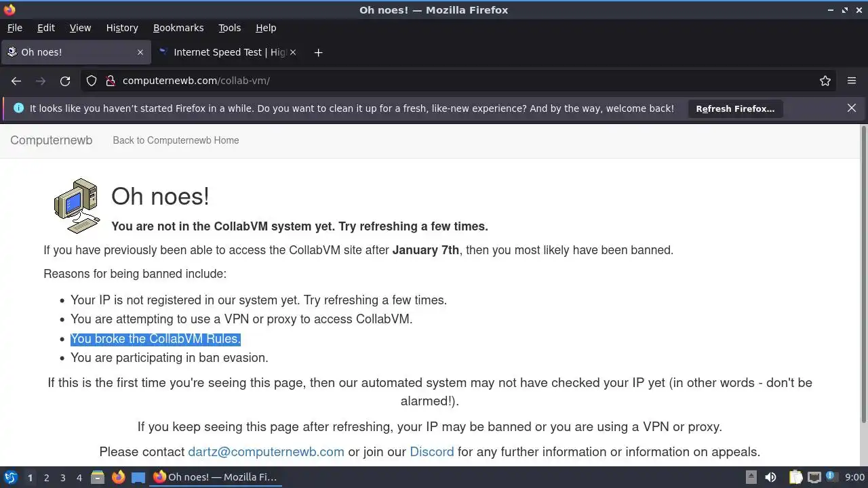Click the forward navigation arrow
This screenshot has width=868, height=488.
(x=41, y=81)
